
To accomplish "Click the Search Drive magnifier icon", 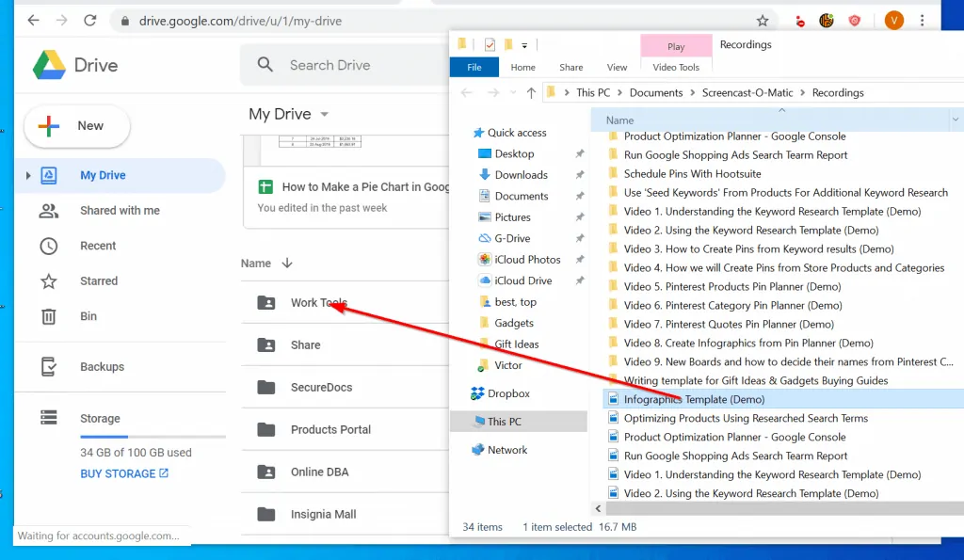I will click(265, 65).
